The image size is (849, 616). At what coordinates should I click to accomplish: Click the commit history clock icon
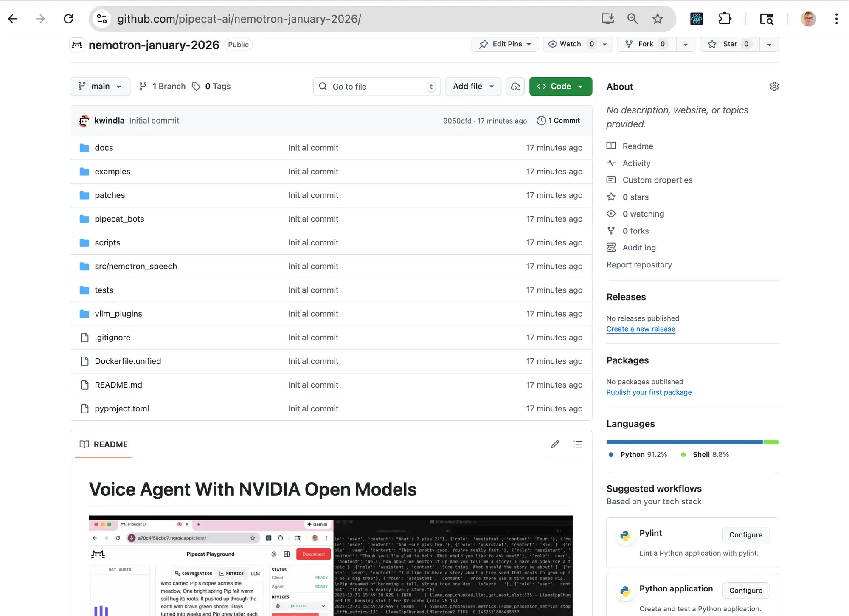tap(541, 121)
